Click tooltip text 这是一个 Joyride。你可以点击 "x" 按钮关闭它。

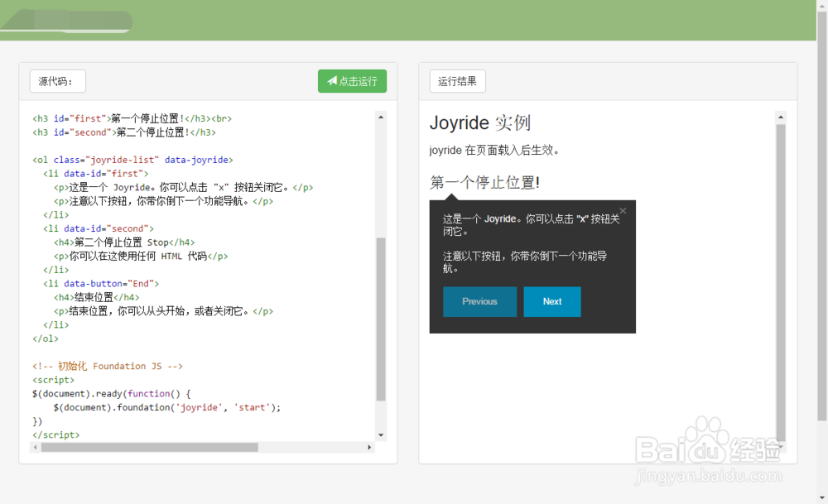coord(531,225)
